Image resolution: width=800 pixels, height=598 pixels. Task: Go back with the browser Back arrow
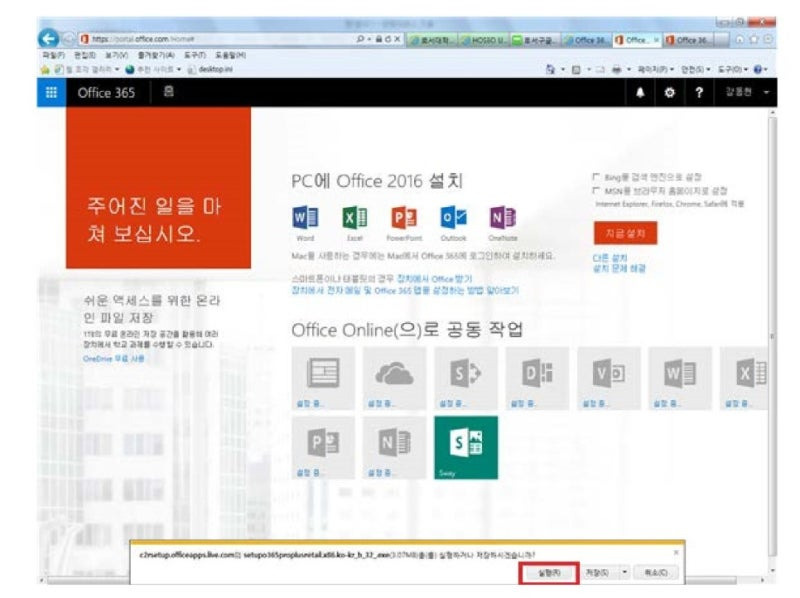(x=49, y=39)
